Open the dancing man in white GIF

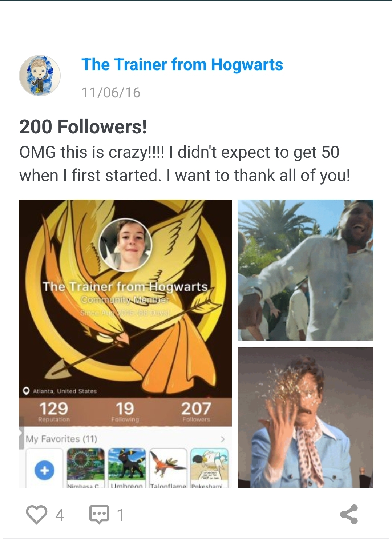(x=306, y=270)
